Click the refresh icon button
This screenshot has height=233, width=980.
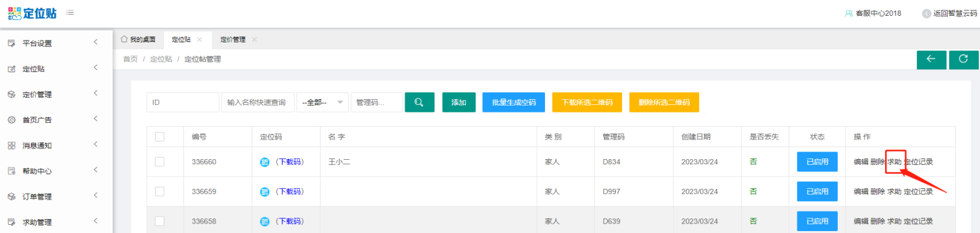(964, 59)
